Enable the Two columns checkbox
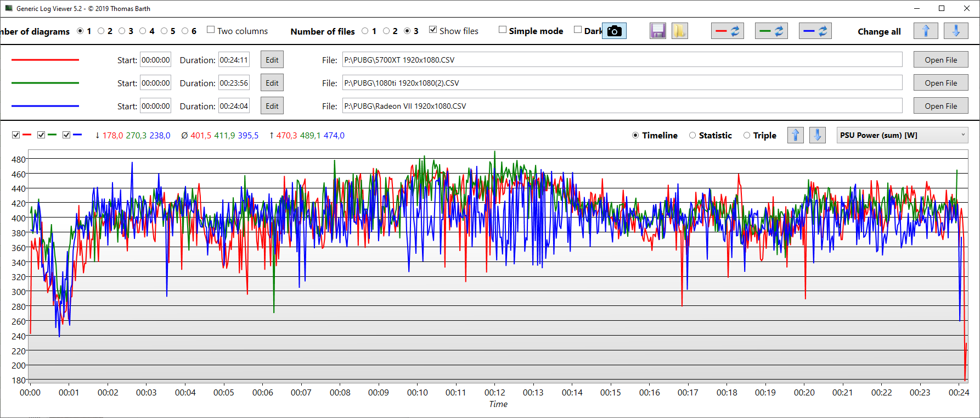 point(211,30)
